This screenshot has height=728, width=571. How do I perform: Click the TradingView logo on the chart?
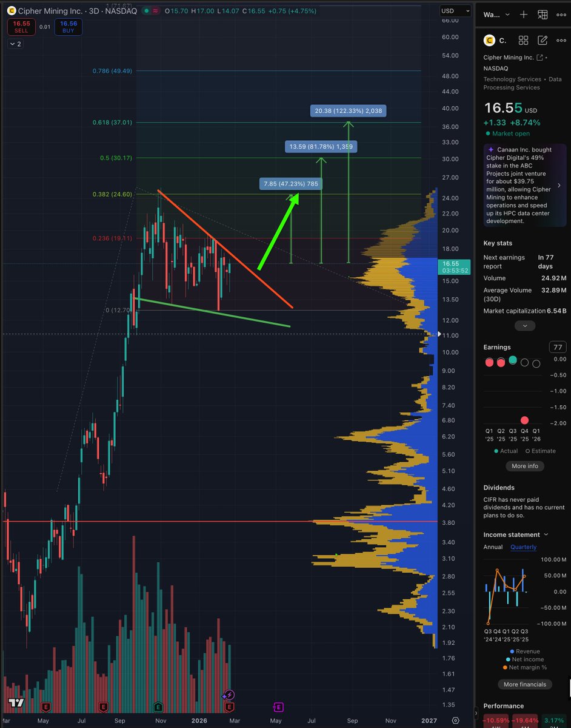pyautogui.click(x=16, y=703)
